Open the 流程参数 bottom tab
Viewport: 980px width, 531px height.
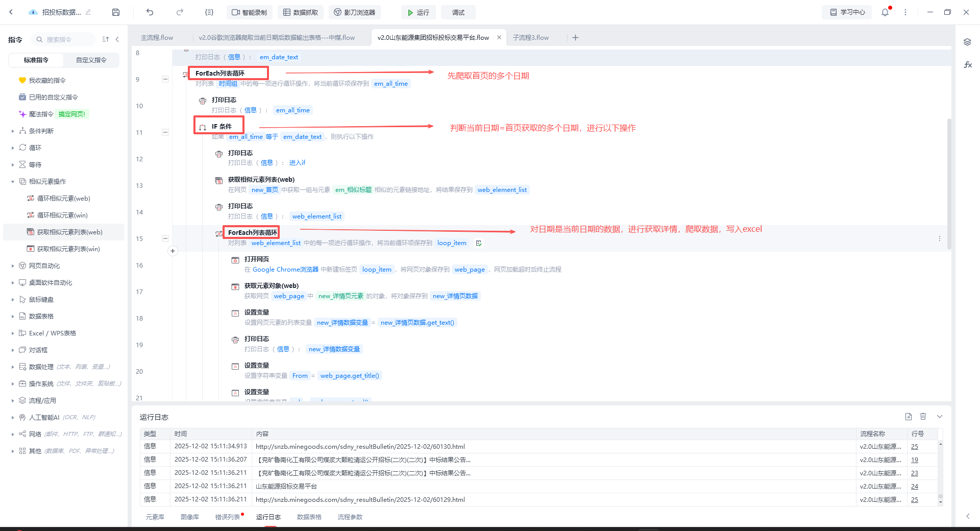pyautogui.click(x=350, y=517)
